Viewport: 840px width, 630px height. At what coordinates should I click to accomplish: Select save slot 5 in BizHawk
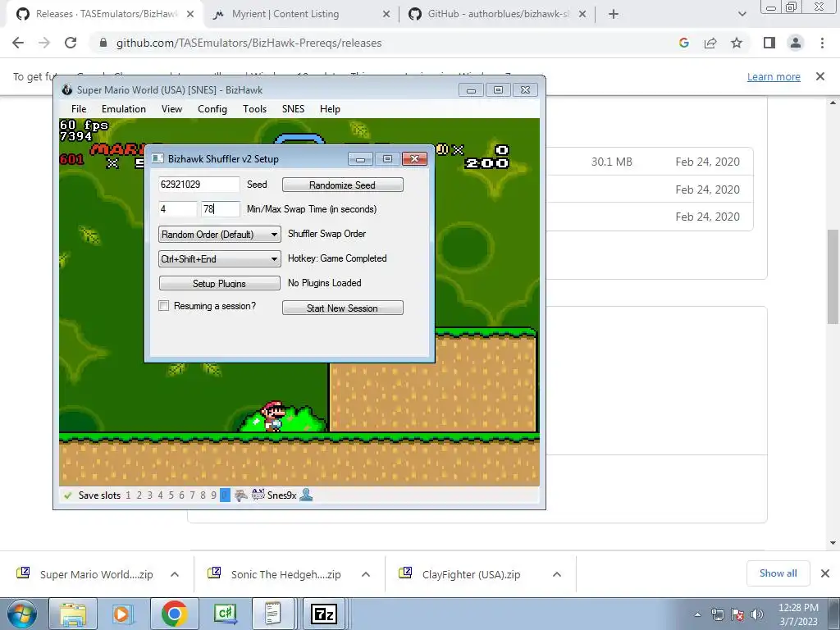(171, 495)
